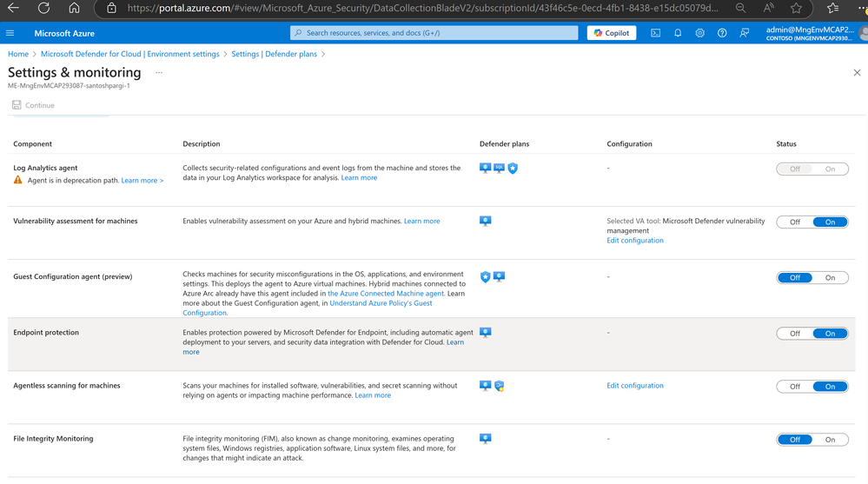Reload the page using the refresh icon
868x484 pixels.
pos(43,8)
